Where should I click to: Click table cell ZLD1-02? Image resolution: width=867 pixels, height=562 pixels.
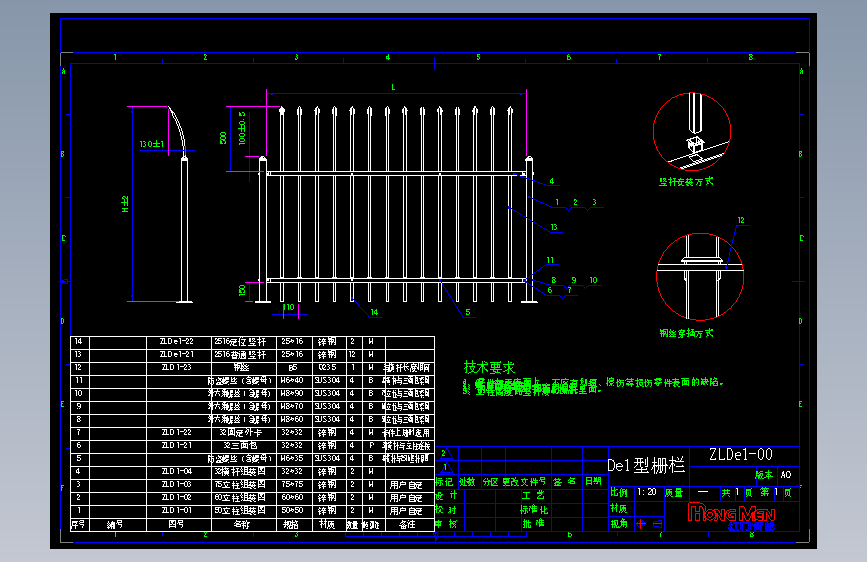[176, 497]
